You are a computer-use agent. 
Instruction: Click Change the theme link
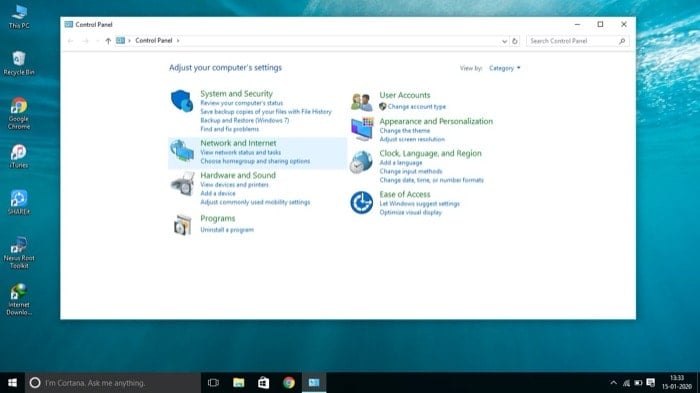[x=404, y=131]
